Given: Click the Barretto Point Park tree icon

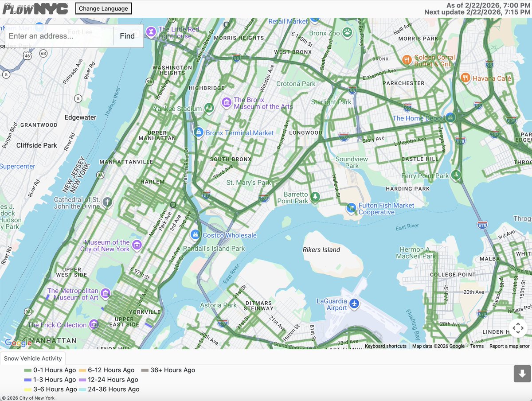Looking at the screenshot, I should click(x=315, y=197).
